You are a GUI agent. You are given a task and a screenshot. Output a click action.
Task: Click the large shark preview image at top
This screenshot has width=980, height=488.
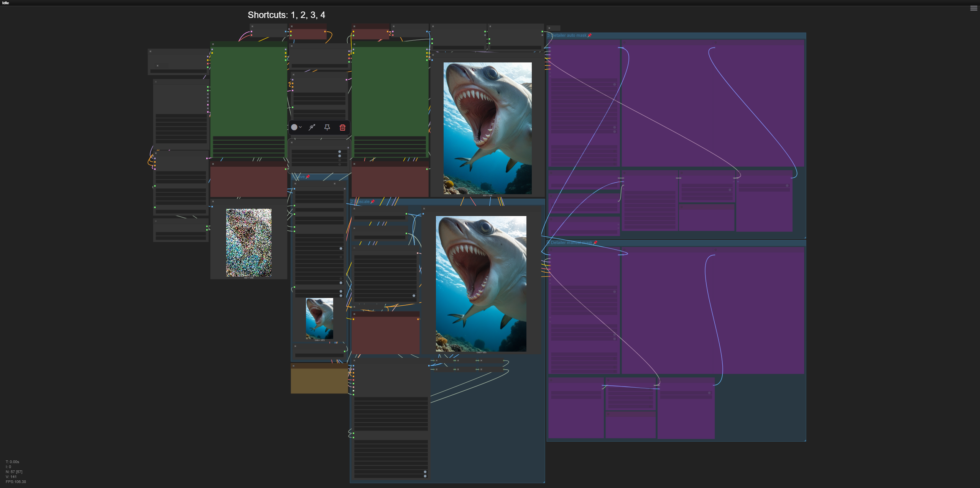[x=487, y=128]
